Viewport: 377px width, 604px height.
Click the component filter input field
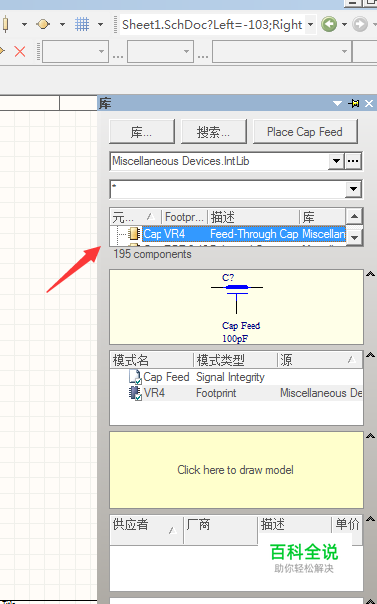pos(229,189)
